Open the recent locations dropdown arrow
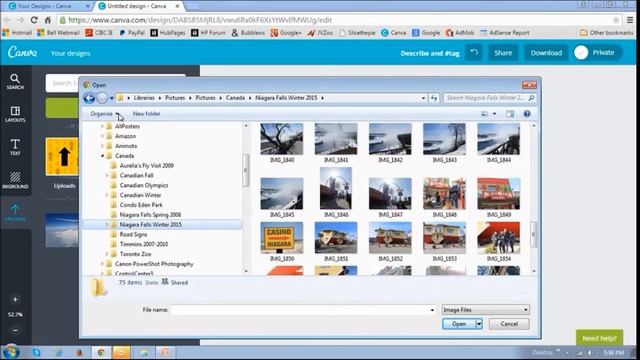The height and width of the screenshot is (360, 640). pos(111,98)
